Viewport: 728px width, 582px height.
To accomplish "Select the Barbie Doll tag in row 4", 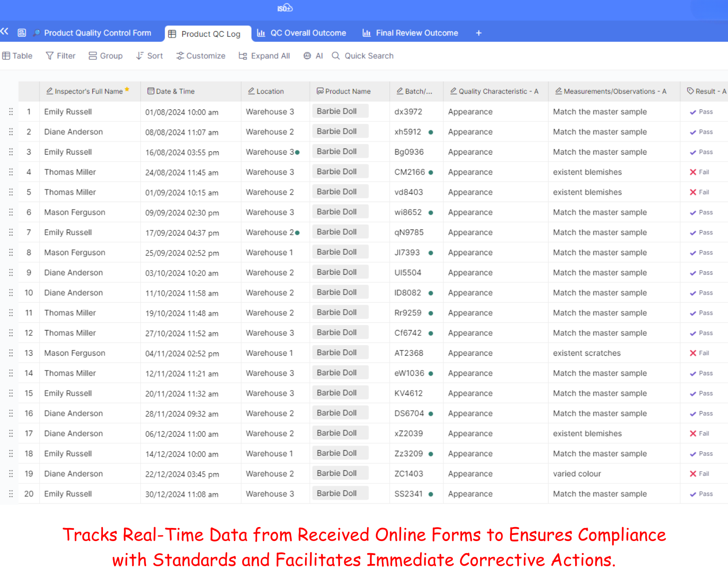I will (x=337, y=172).
